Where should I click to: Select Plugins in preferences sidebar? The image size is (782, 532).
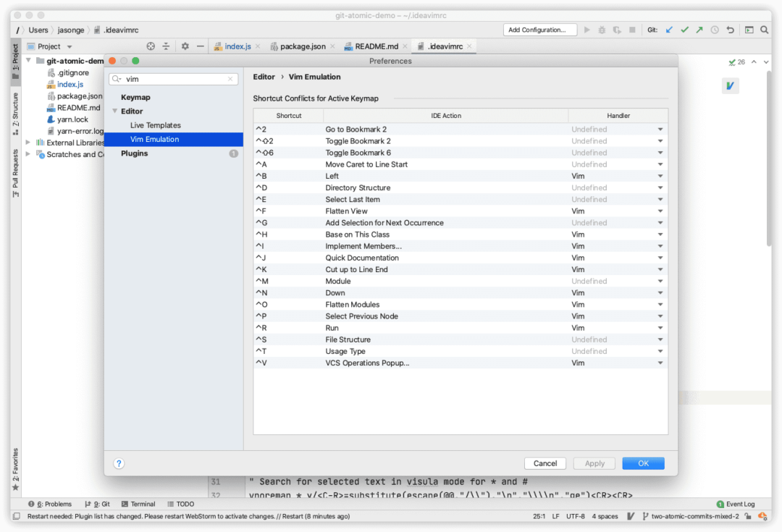coord(134,153)
